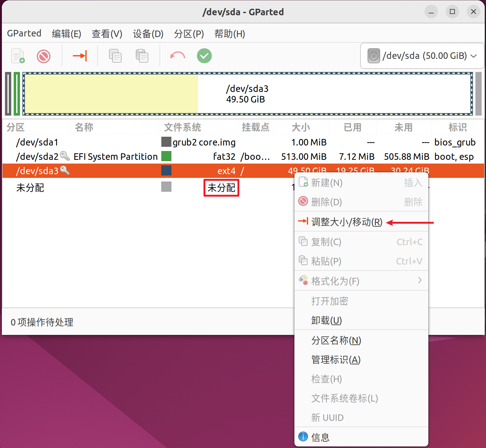Click the green sda2 bar in disk map
The image size is (486, 448).
pos(17,93)
